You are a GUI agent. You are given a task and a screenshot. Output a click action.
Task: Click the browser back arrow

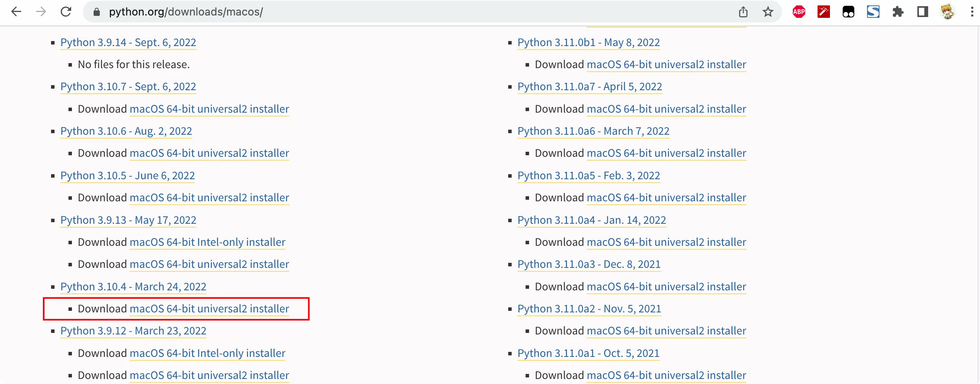16,12
